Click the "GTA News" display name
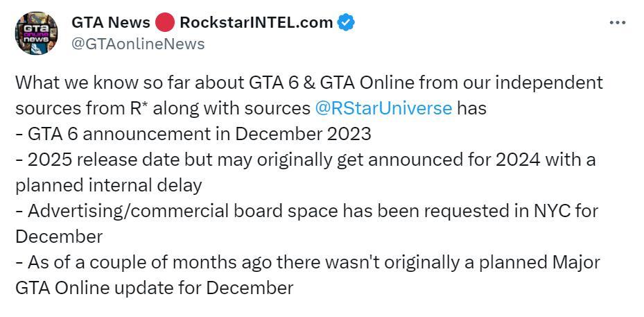This screenshot has width=644, height=317. pos(111,23)
